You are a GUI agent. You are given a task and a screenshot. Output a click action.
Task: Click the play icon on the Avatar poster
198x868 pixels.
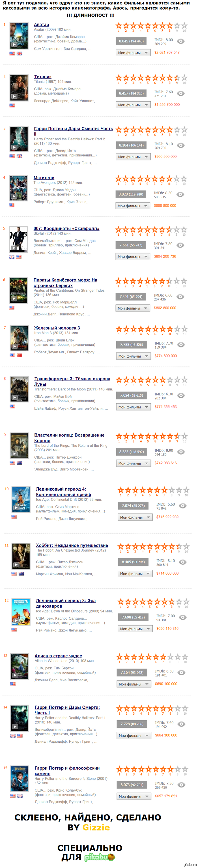point(14,44)
